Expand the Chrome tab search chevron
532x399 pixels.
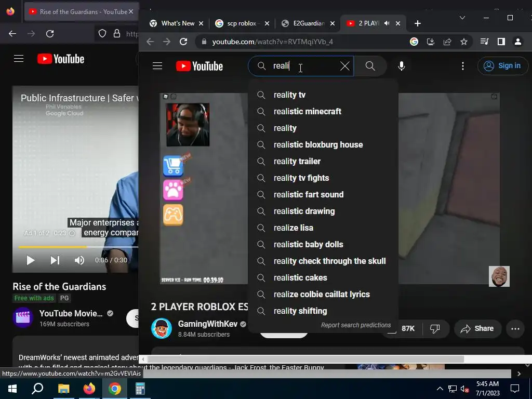462,18
